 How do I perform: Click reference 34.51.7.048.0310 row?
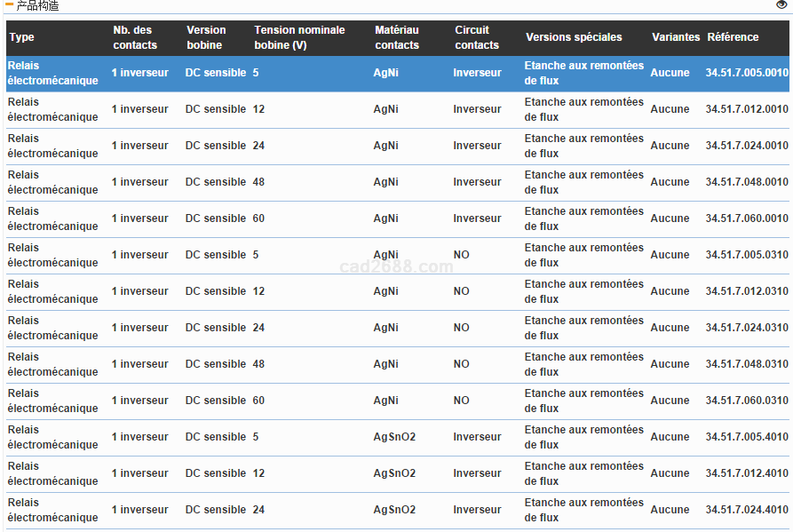click(x=746, y=364)
